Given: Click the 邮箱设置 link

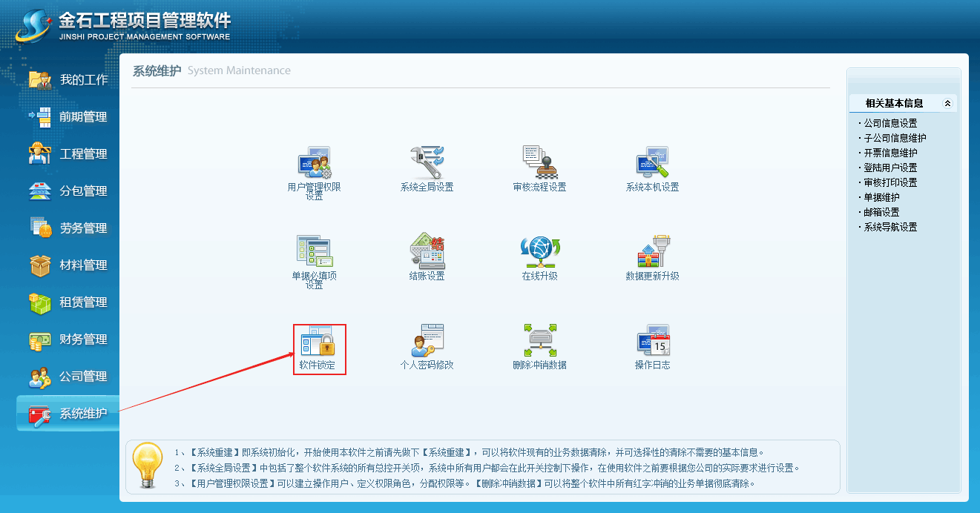Looking at the screenshot, I should click(881, 212).
